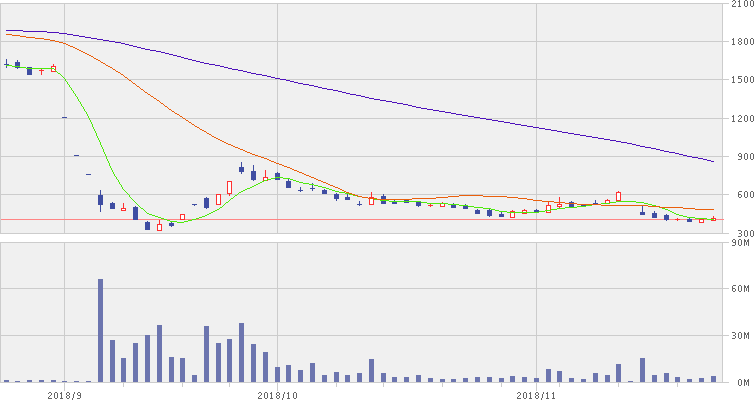Click the 90M volume axis label
The height and width of the screenshot is (400, 755).
point(742,243)
